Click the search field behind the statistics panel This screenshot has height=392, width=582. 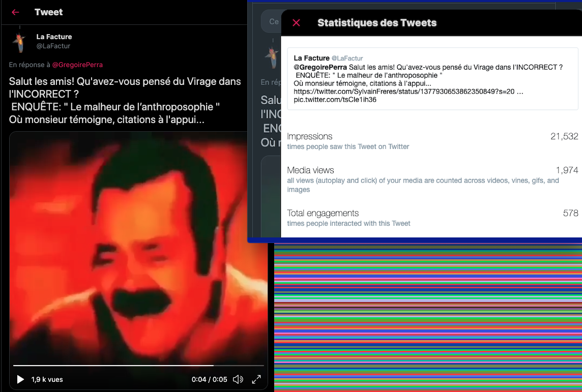[271, 22]
